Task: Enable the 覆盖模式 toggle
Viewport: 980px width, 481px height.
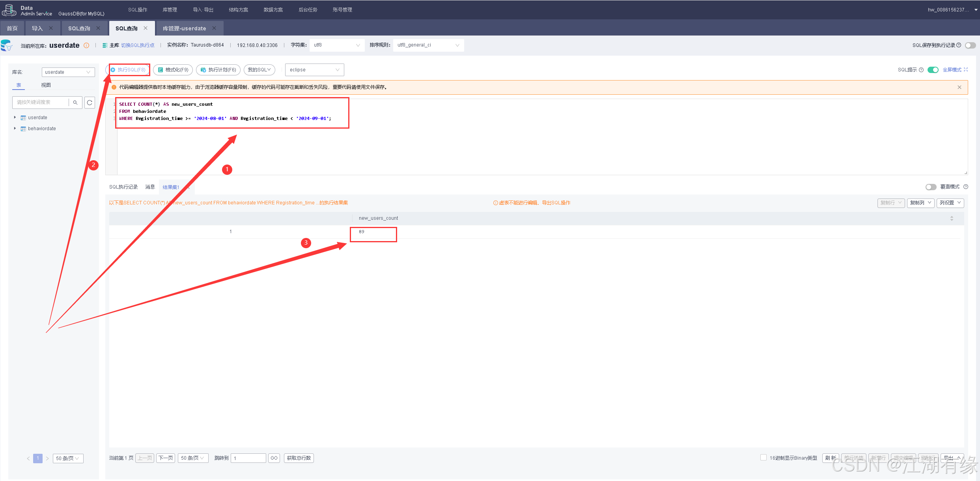Action: pyautogui.click(x=931, y=187)
